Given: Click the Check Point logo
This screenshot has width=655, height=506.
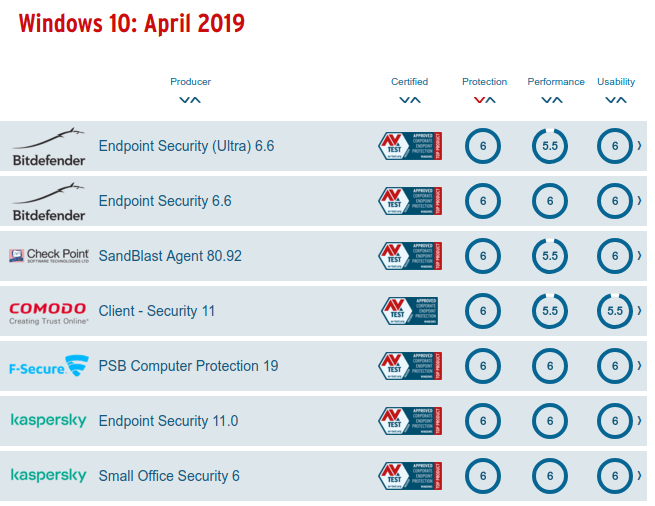Looking at the screenshot, I should [49, 256].
